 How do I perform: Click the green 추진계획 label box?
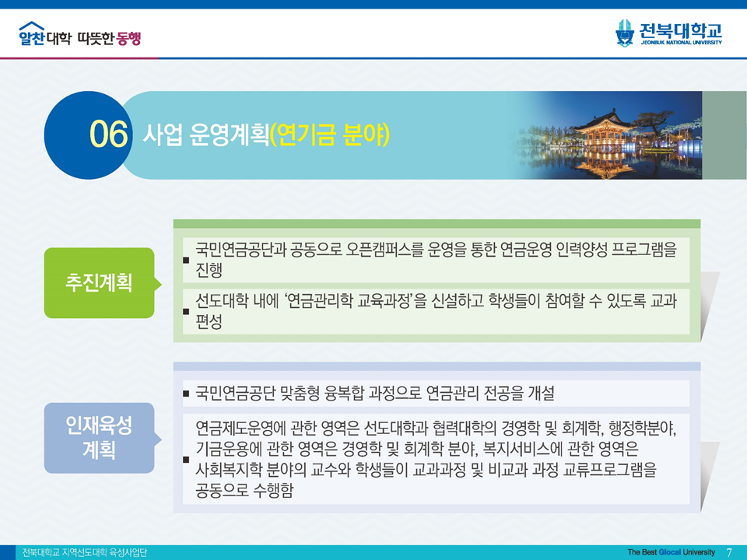click(x=99, y=283)
